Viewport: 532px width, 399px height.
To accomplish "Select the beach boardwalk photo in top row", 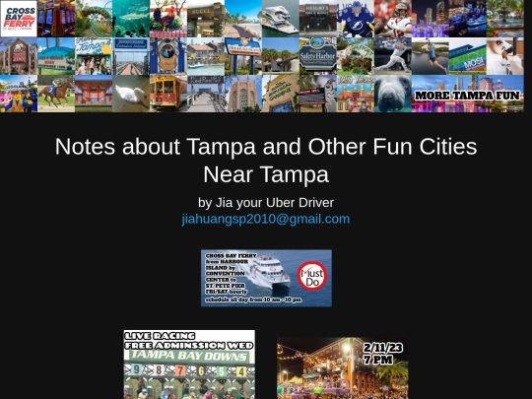I will coord(243,19).
